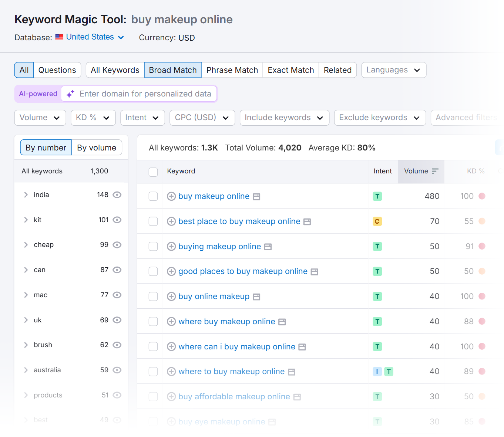Switch to the Phrase Match tab
Image resolution: width=504 pixels, height=437 pixels.
[x=232, y=70]
